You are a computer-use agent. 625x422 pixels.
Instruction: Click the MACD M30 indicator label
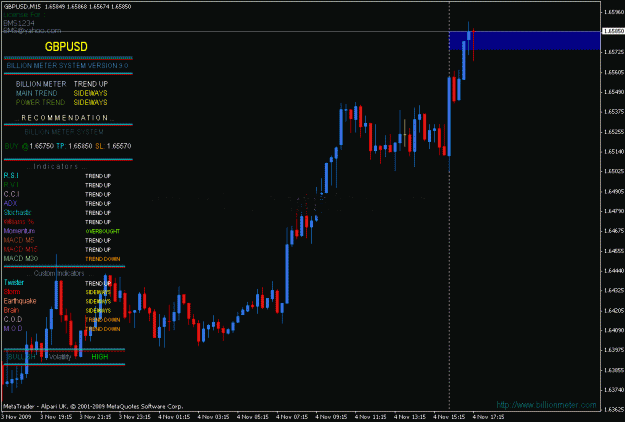pyautogui.click(x=21, y=258)
